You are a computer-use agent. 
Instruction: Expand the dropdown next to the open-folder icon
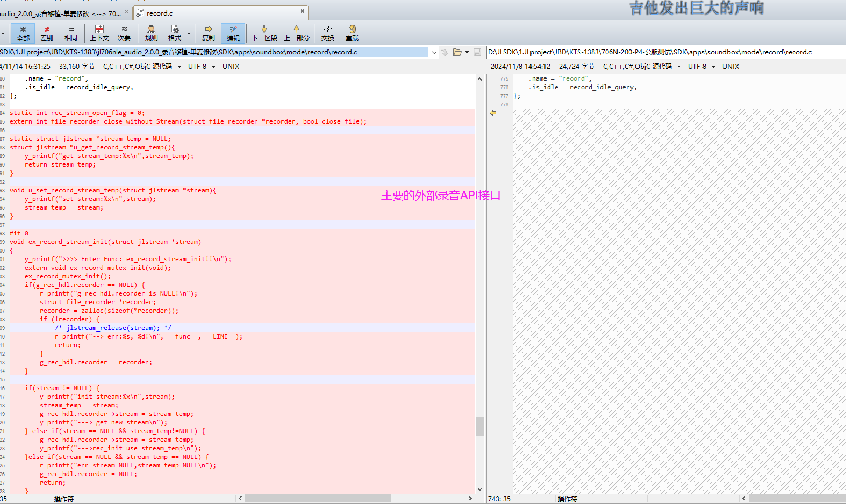point(467,52)
